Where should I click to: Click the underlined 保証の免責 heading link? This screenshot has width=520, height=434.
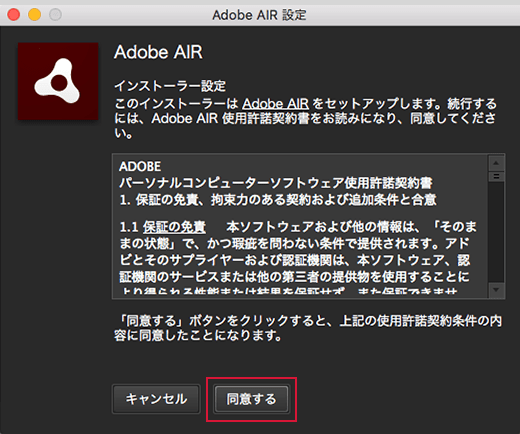[x=174, y=227]
